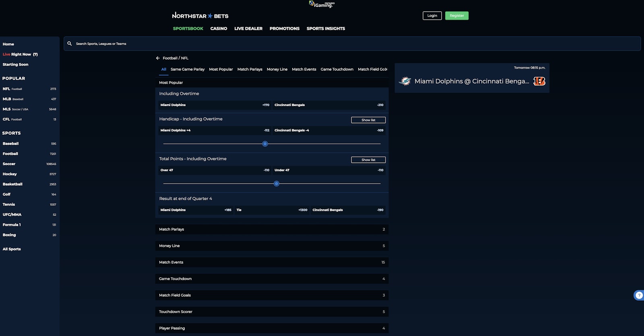Open CFL Football under Popular
644x336 pixels.
pyautogui.click(x=29, y=119)
